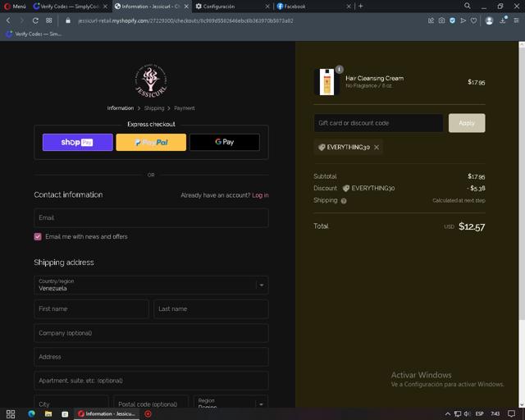
Task: Click the volume tray icon
Action: point(467,414)
